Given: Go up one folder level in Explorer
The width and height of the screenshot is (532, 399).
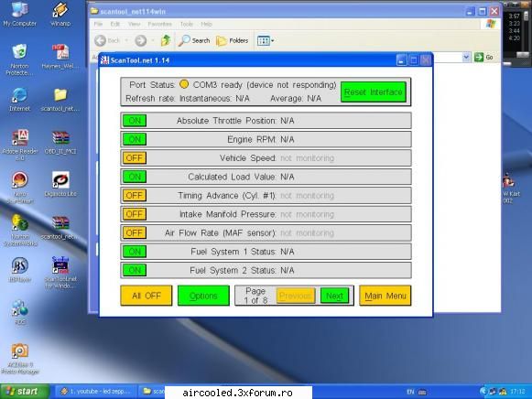Looking at the screenshot, I should point(166,40).
